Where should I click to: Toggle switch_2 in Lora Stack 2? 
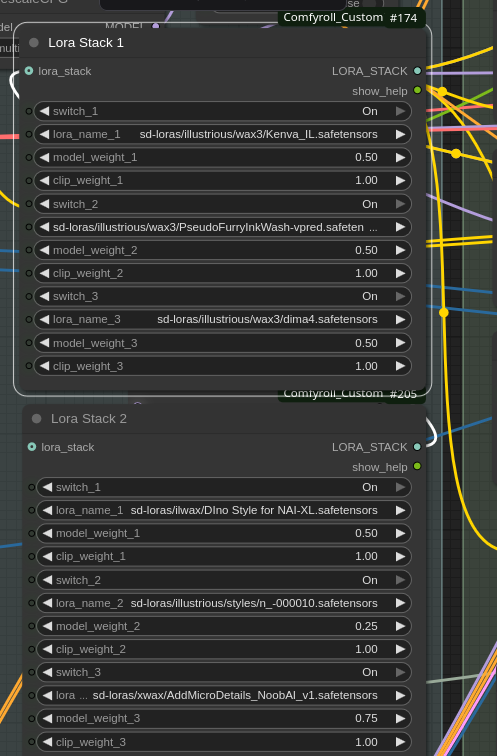(224, 580)
